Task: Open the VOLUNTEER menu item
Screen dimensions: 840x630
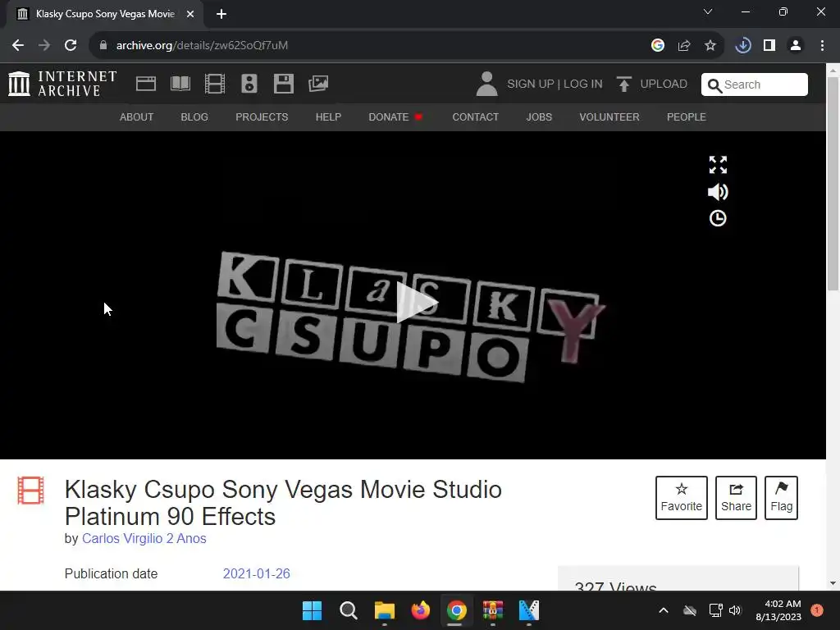Action: pos(609,116)
